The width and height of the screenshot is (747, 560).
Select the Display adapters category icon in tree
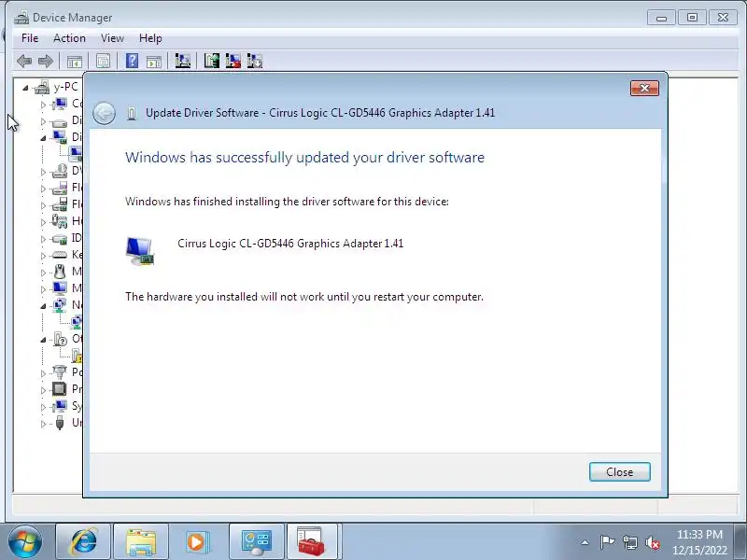pyautogui.click(x=60, y=137)
